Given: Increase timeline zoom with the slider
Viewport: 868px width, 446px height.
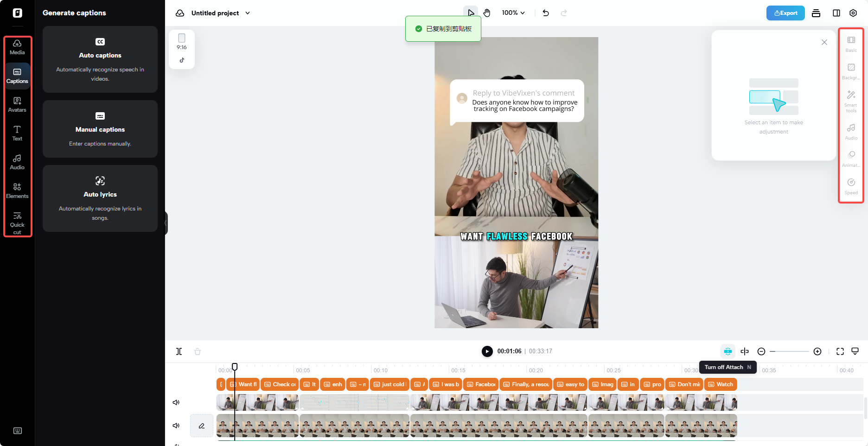Looking at the screenshot, I should pyautogui.click(x=817, y=351).
